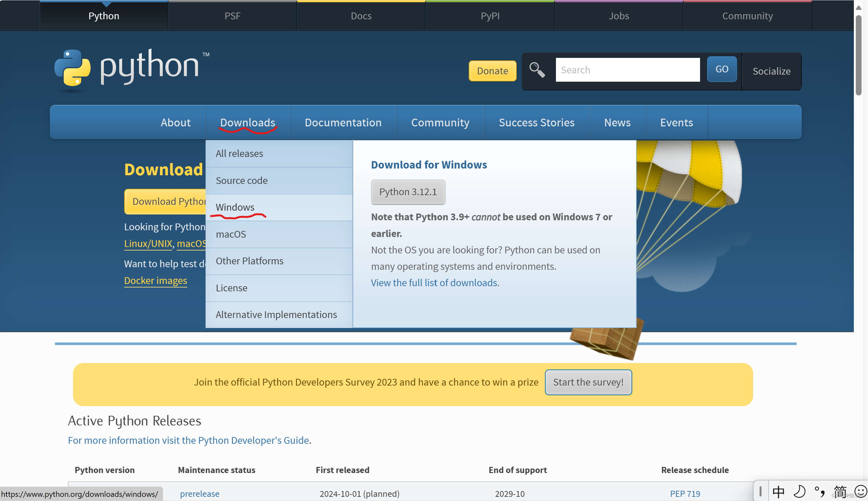Open Community in the blue navigation bar
This screenshot has width=868, height=501.
point(440,123)
